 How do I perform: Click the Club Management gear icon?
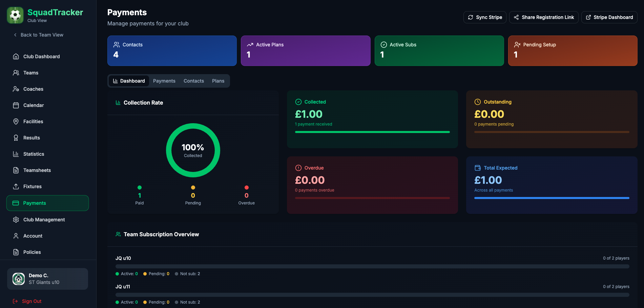(16, 220)
